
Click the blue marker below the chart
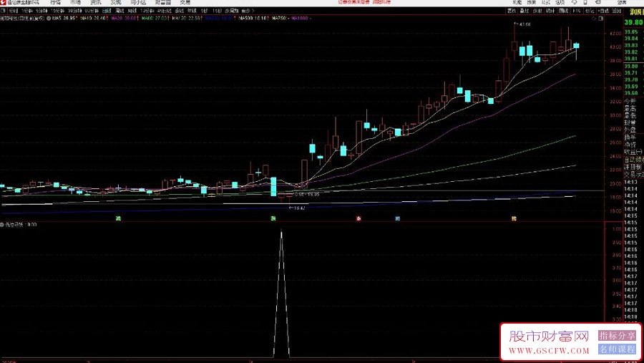coord(397,218)
